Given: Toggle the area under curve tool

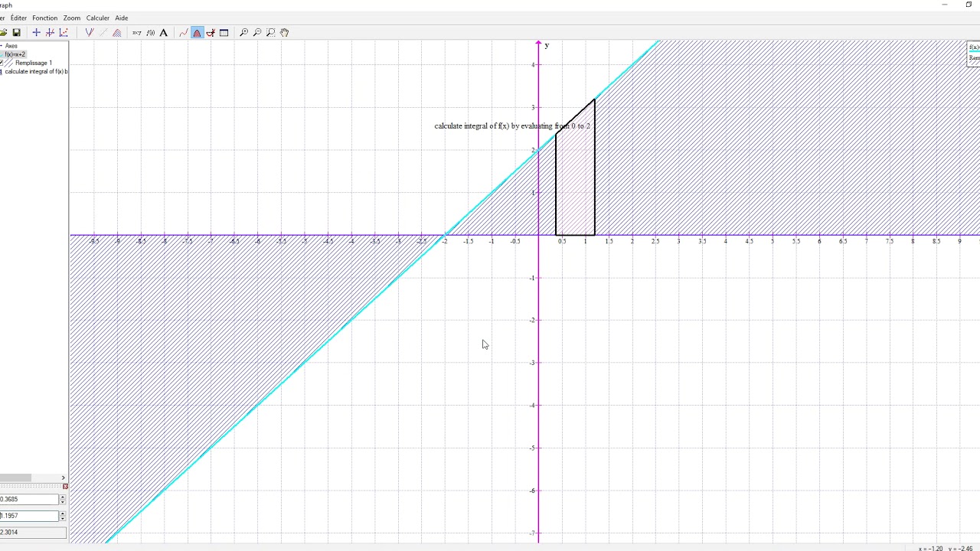Looking at the screenshot, I should (x=198, y=32).
